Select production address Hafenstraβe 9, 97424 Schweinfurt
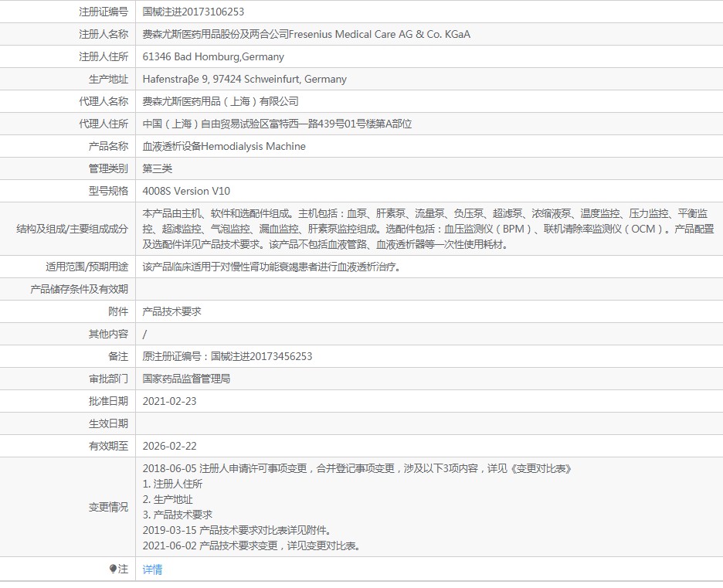This screenshot has width=723, height=588. pos(221,79)
